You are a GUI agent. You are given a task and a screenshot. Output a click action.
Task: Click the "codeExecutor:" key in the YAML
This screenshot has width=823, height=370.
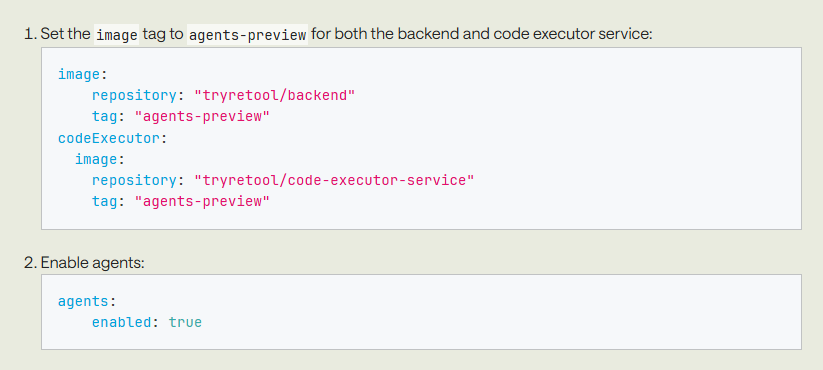click(x=112, y=138)
